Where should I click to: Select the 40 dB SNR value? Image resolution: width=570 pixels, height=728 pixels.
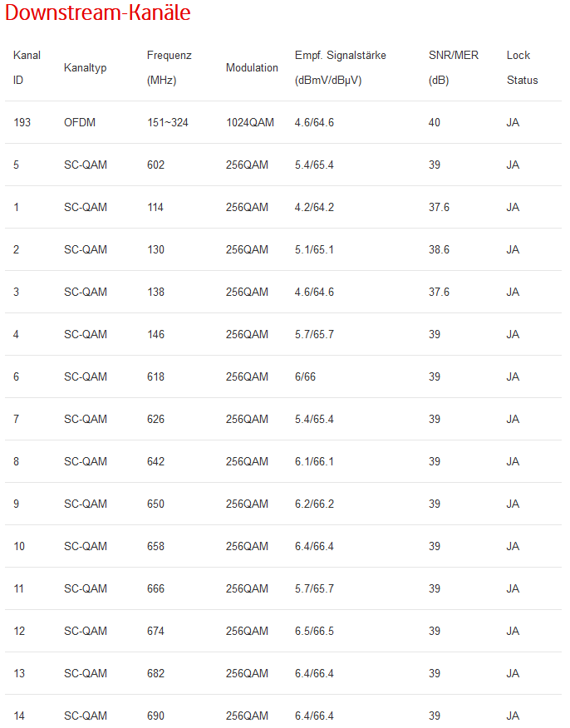435,122
